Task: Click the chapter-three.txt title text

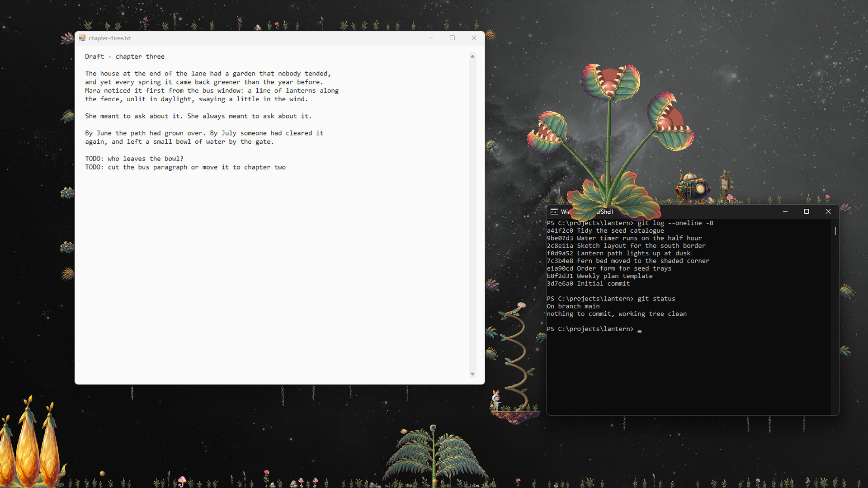Action: point(110,38)
